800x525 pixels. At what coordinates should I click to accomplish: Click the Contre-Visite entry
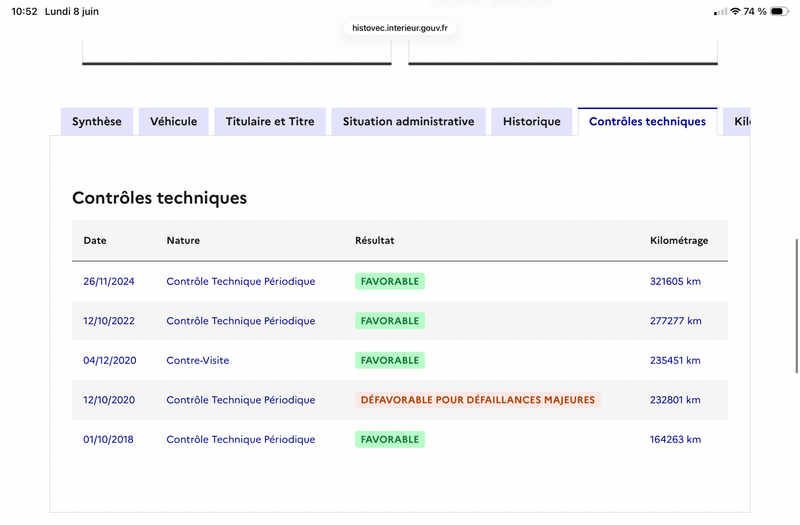coord(197,360)
